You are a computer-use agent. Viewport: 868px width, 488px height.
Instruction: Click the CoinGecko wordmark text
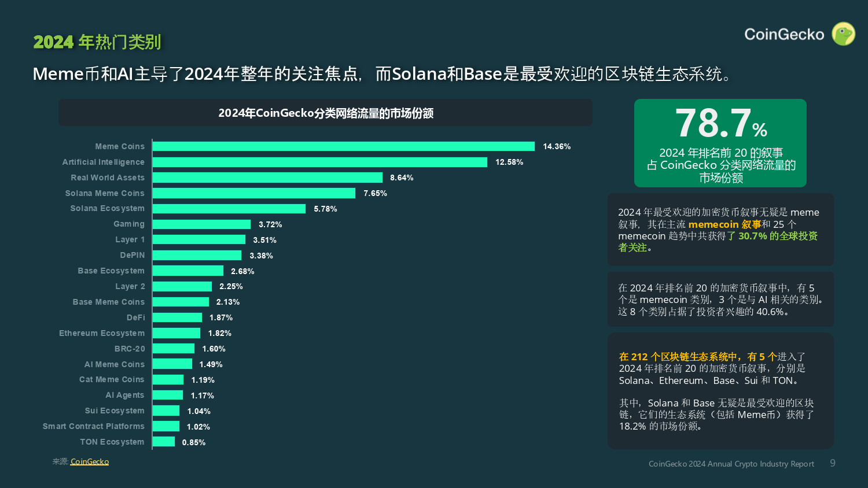click(784, 35)
